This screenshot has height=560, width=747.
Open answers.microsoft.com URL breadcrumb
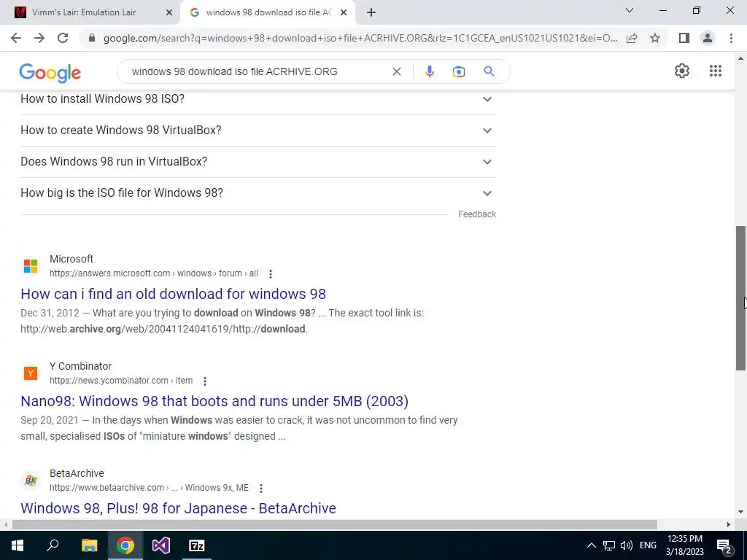pyautogui.click(x=154, y=273)
